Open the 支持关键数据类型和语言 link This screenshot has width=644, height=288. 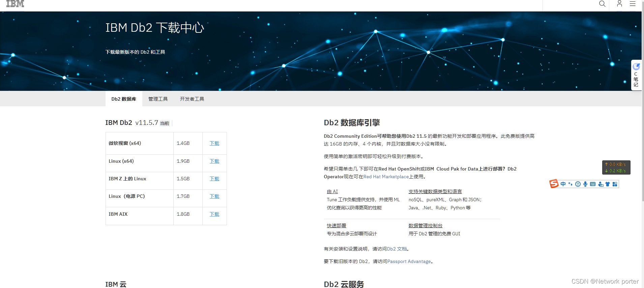[x=435, y=191]
